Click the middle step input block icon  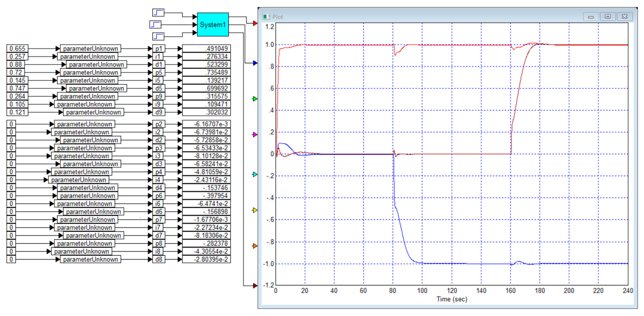pos(155,25)
